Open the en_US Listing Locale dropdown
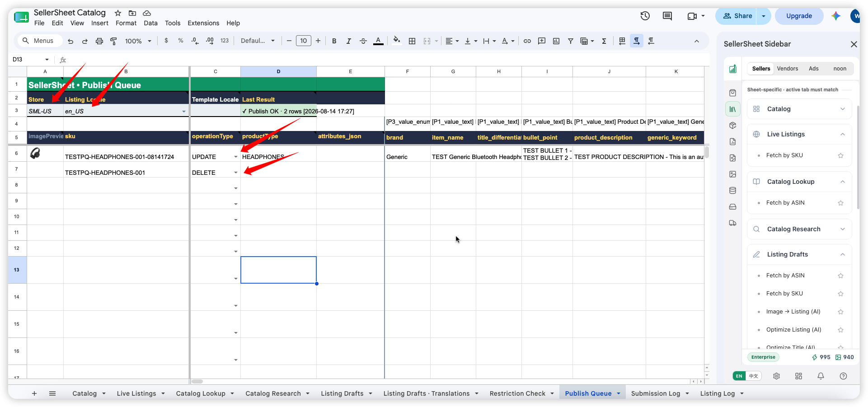 (183, 111)
